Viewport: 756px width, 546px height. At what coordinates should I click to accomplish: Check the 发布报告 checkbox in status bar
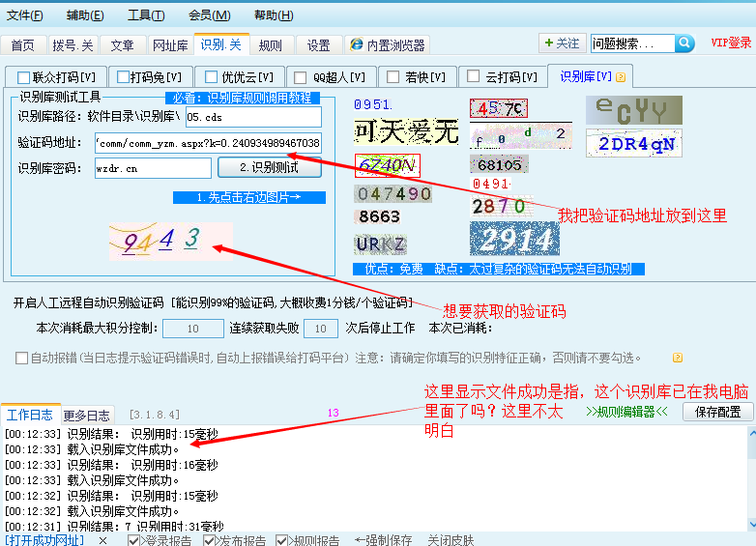[210, 540]
